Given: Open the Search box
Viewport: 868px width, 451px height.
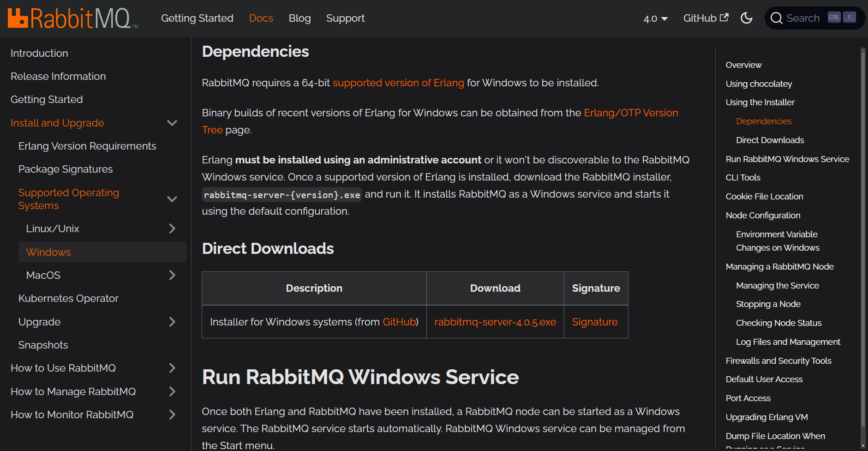Looking at the screenshot, I should [814, 18].
